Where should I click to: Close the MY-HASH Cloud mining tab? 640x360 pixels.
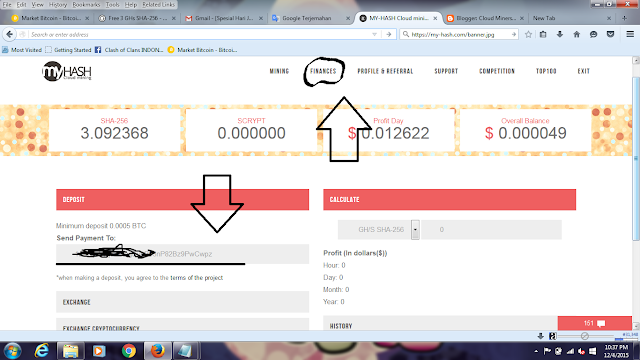435,18
